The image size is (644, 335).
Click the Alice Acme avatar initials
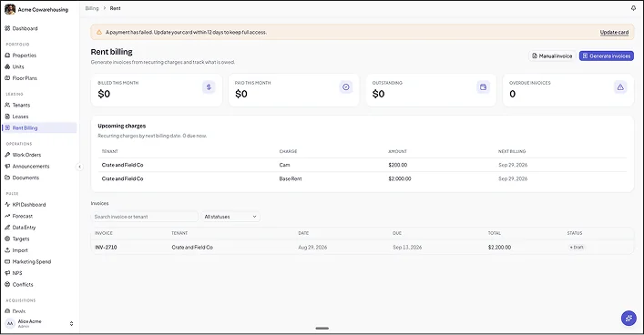[x=10, y=323]
